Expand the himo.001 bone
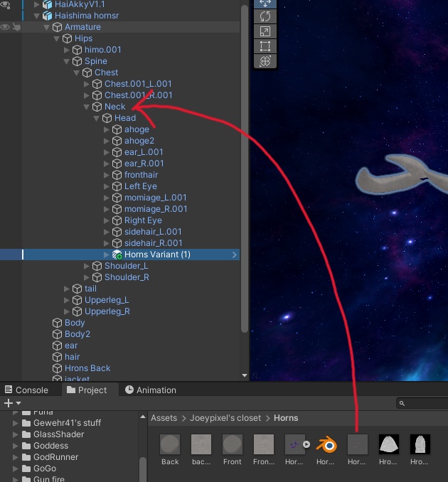This screenshot has height=482, width=448. pyautogui.click(x=66, y=50)
